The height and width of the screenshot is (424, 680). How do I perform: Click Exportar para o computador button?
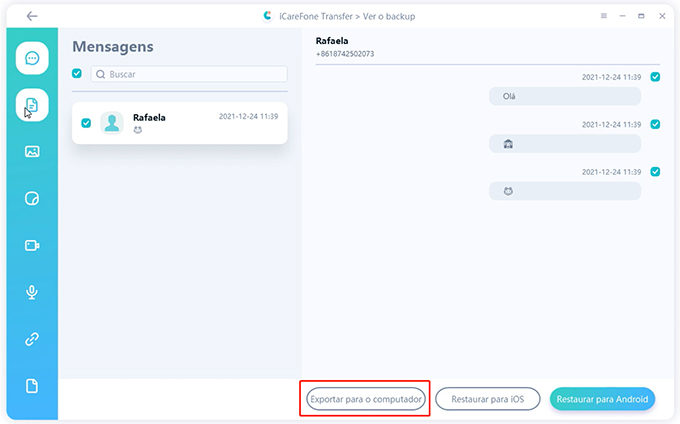point(366,399)
